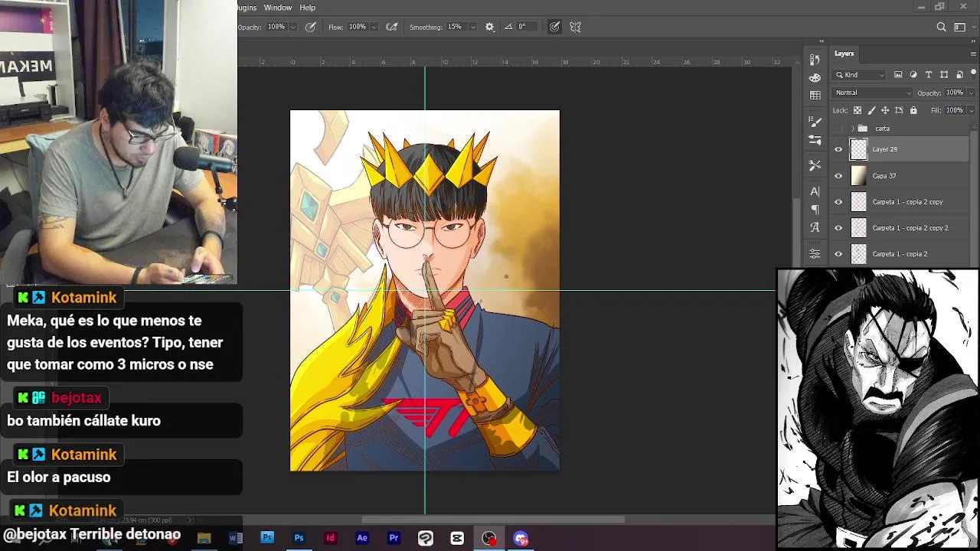Filter layers by adjustment layers icon
Screen dimensions: 980x551
point(913,74)
